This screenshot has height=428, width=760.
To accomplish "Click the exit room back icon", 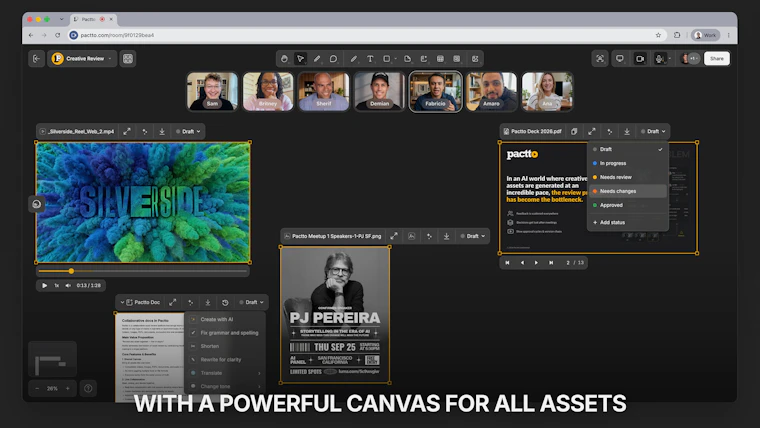I will click(36, 59).
